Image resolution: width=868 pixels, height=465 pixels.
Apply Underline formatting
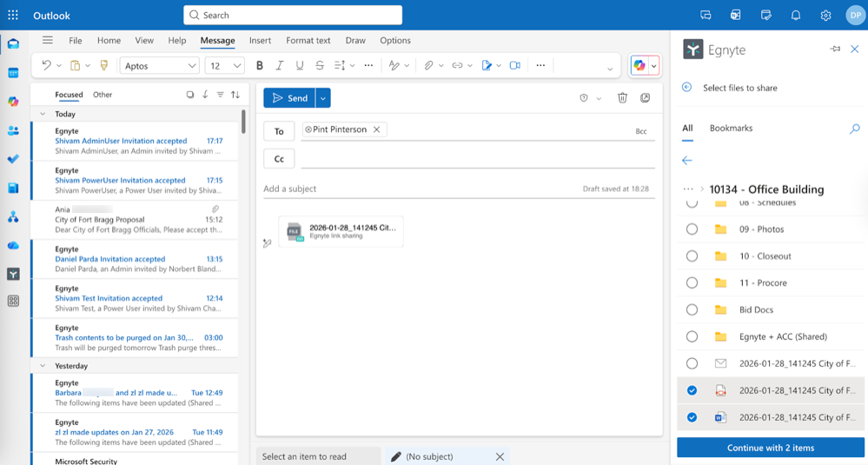(300, 65)
